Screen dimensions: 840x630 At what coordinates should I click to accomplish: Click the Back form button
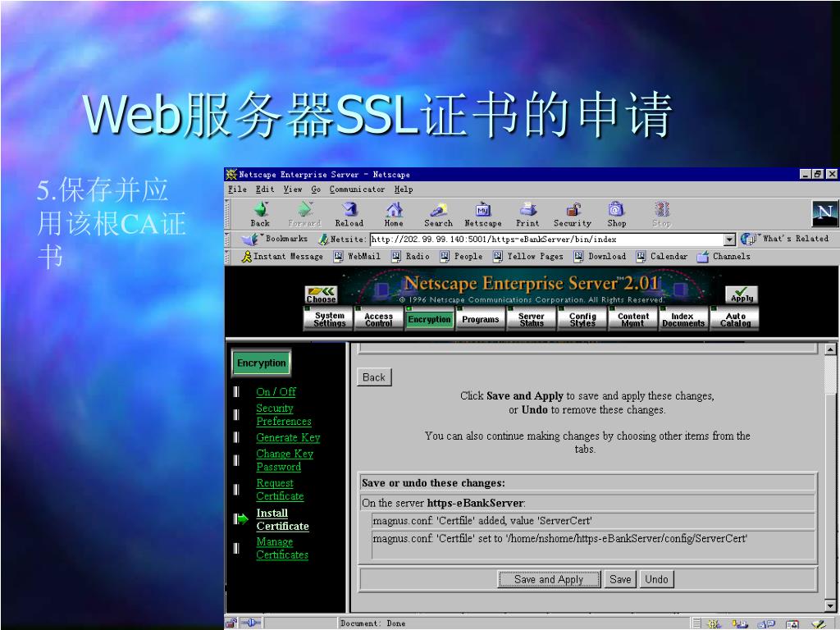coord(374,377)
